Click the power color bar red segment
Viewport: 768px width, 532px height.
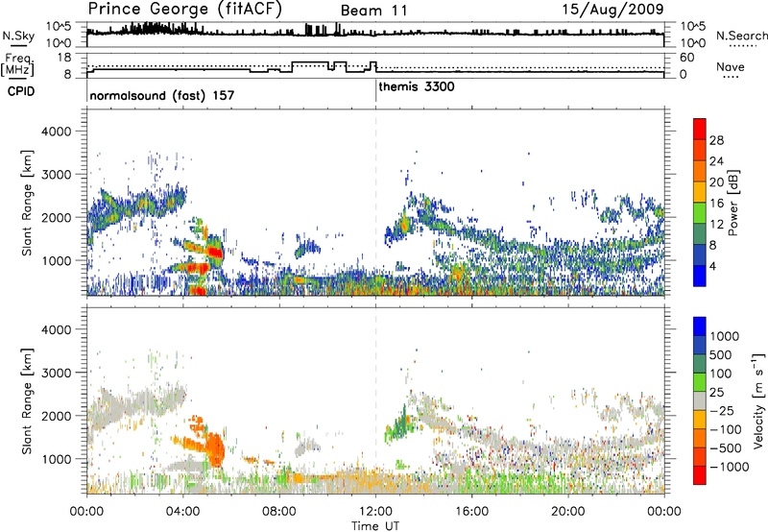pyautogui.click(x=700, y=130)
